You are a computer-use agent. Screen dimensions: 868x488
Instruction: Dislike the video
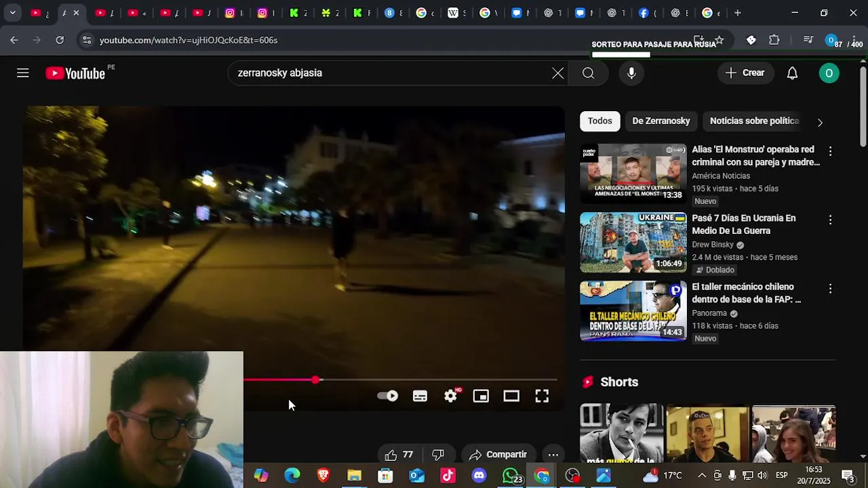click(438, 455)
